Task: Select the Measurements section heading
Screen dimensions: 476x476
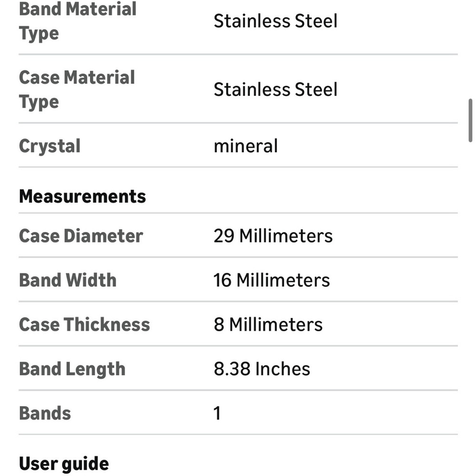Action: point(82,197)
